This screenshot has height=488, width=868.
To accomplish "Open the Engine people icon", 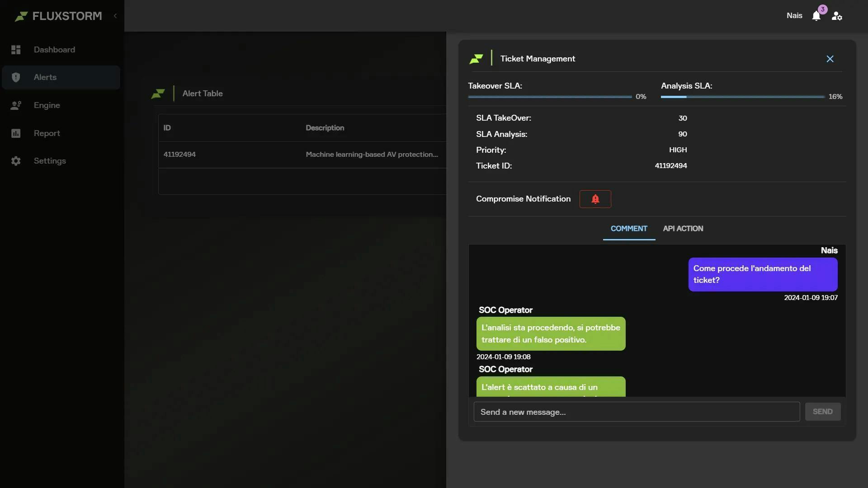I will (x=16, y=105).
